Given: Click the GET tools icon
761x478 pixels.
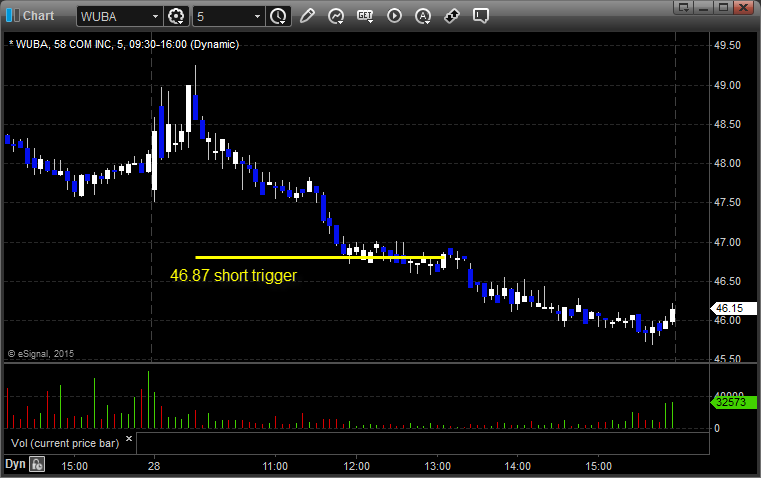Looking at the screenshot, I should [365, 16].
